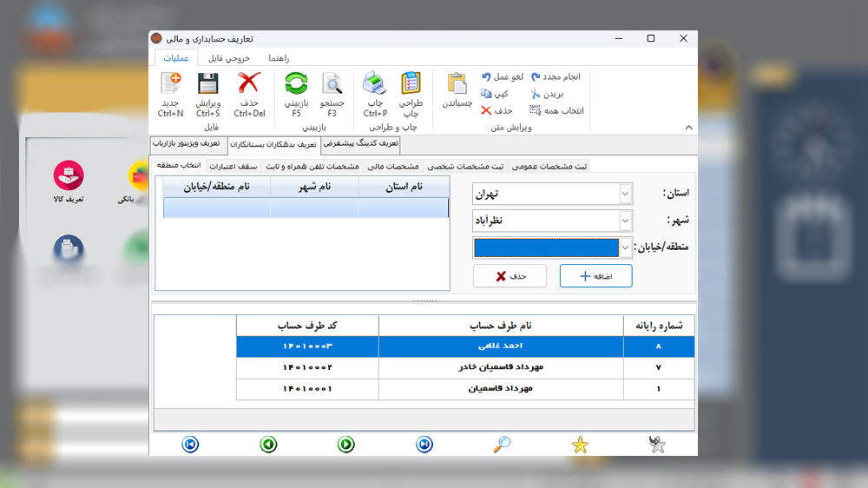Click the yellow star icon in bottom bar
Viewport: 868px width, 488px height.
580,445
